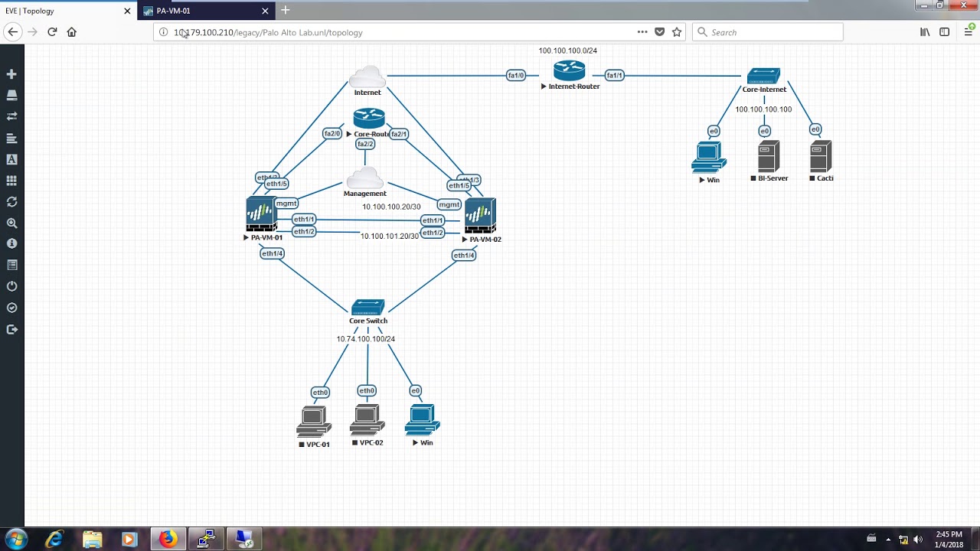Viewport: 980px width, 551px height.
Task: Go to the browser home page
Action: 72,32
